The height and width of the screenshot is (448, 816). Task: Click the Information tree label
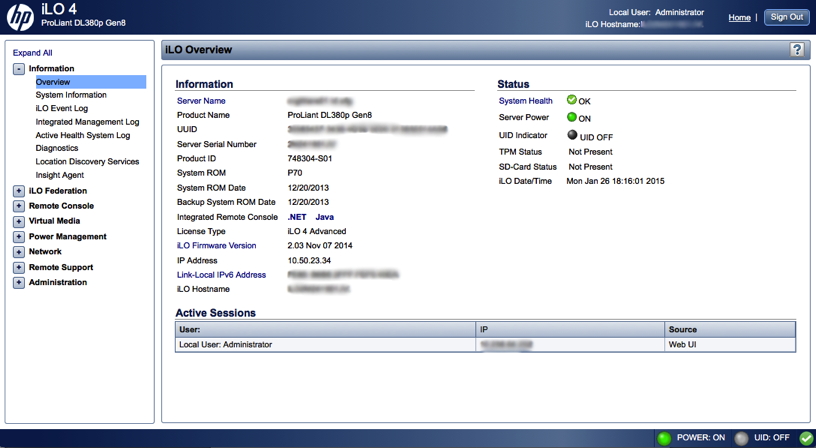52,69
